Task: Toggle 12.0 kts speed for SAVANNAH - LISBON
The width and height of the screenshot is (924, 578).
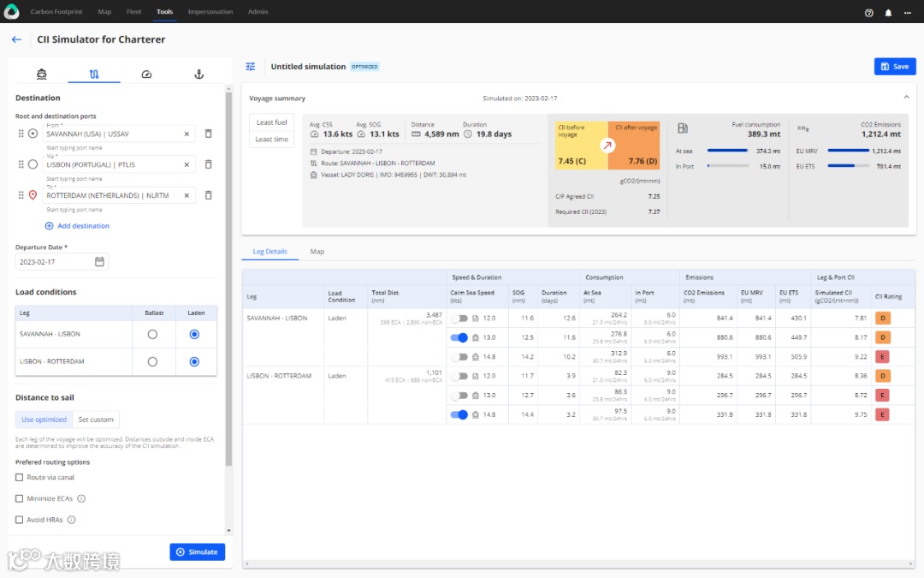Action: point(459,319)
